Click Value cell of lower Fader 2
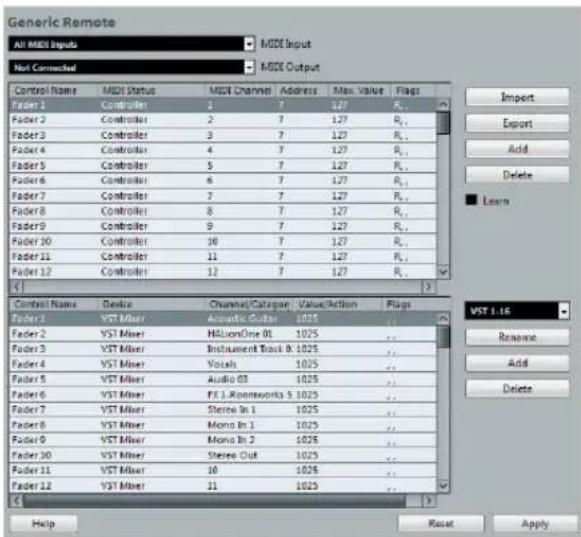Screen dimensions: 581x537 pyautogui.click(x=337, y=334)
